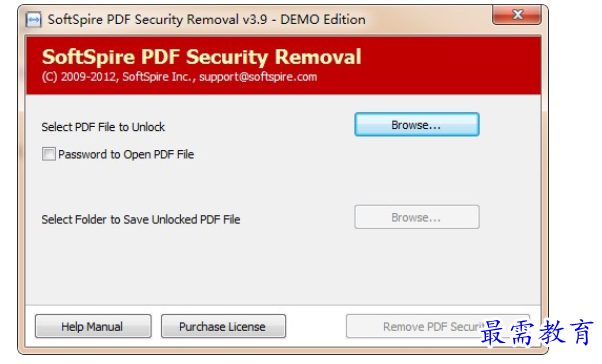602x364 pixels.
Task: Click 'DEMO Edition' in the title bar
Action: 323,20
